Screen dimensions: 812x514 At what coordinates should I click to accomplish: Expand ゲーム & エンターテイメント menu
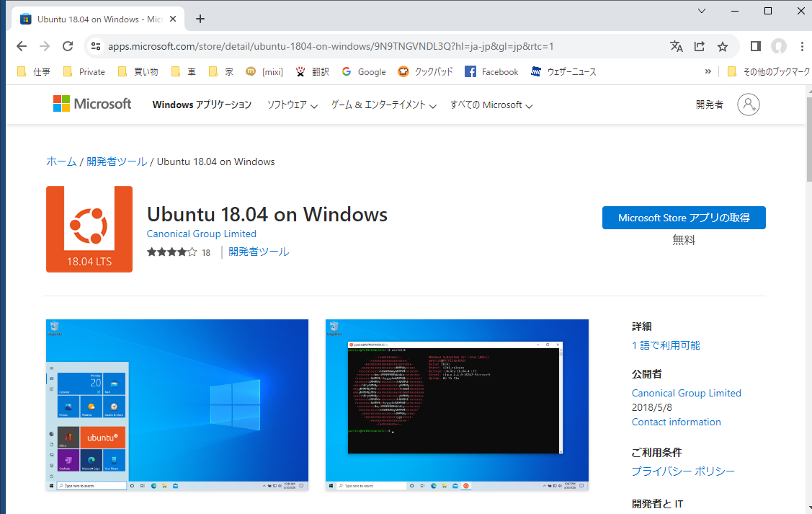(x=384, y=105)
